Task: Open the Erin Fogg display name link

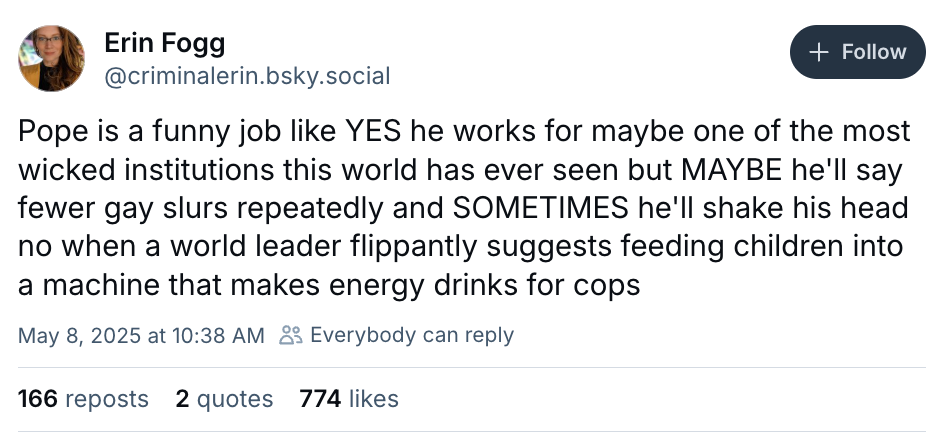Action: coord(165,43)
